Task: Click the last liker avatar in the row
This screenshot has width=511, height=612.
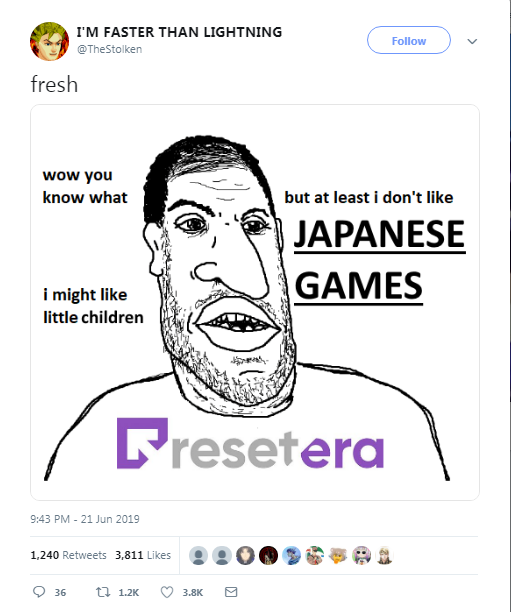Action: [x=385, y=555]
